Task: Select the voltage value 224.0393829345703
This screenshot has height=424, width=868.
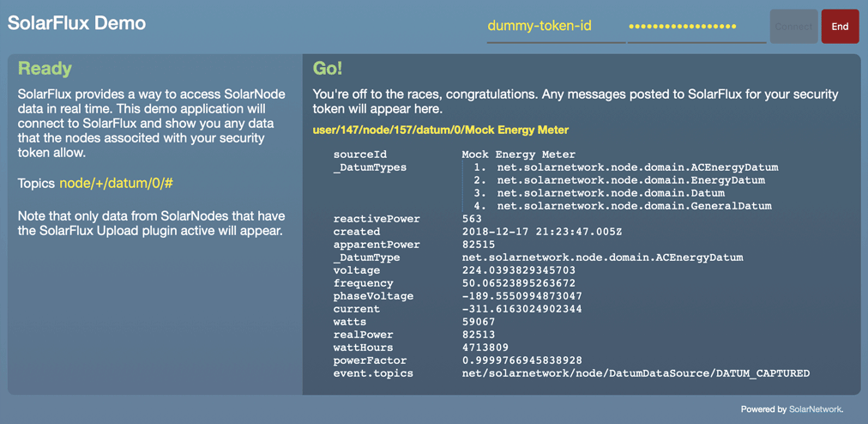Action: pyautogui.click(x=519, y=270)
